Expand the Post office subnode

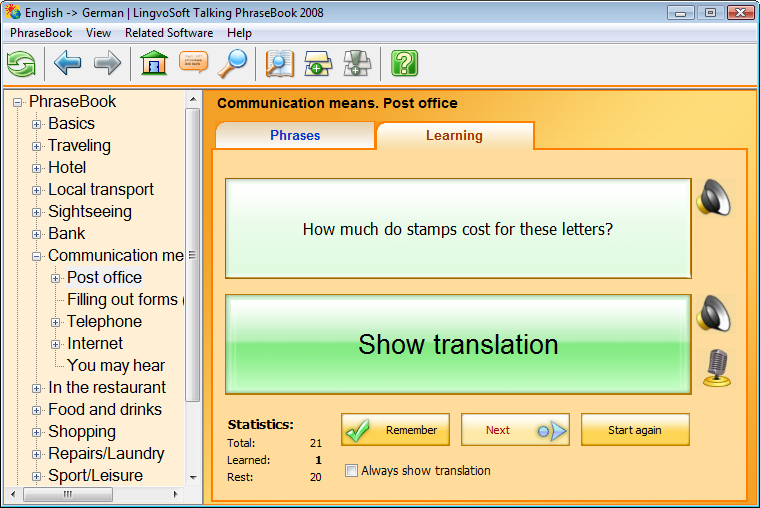[x=55, y=278]
